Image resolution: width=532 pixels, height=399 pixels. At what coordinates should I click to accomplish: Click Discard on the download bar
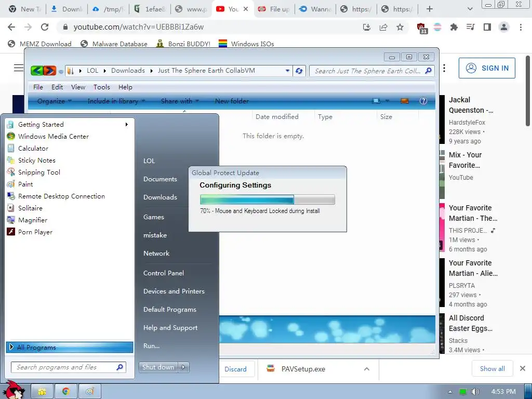click(235, 369)
